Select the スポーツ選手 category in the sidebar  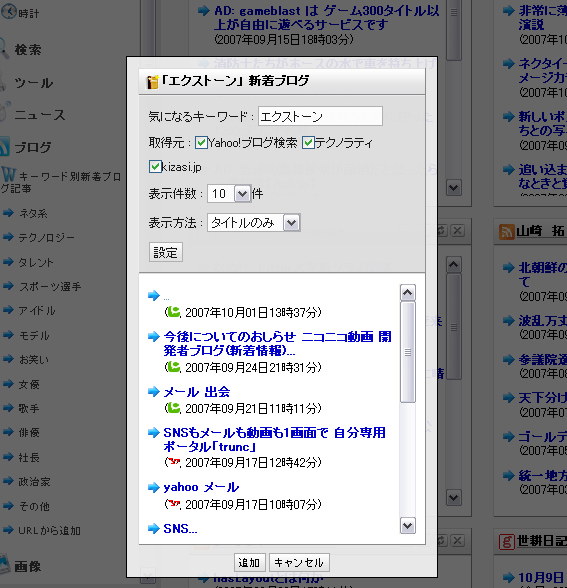coord(50,286)
